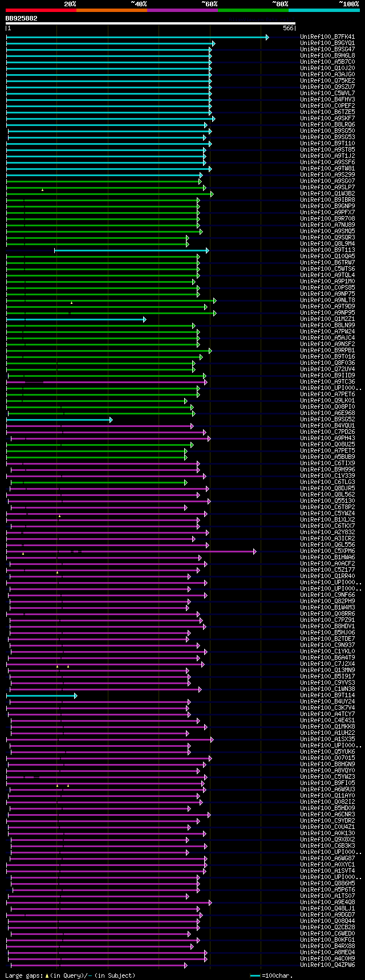Screen dimensions: 365x980
Task: Click the UniRef100_Q4ZPW6 label
Action: click(x=327, y=965)
